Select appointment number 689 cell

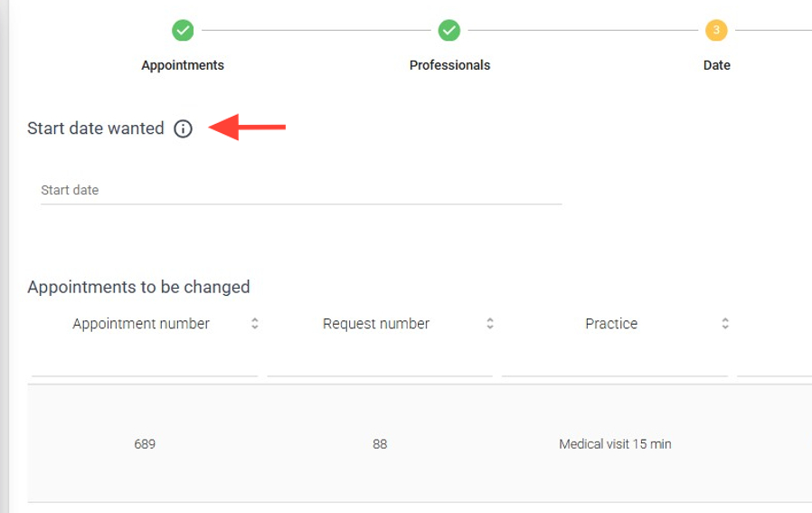coord(145,444)
